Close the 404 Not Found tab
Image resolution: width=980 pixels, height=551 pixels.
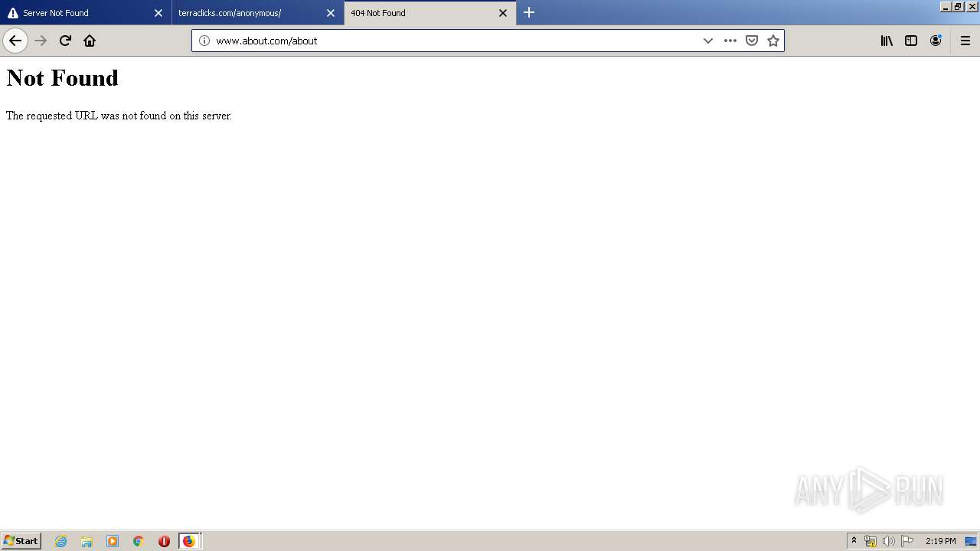pyautogui.click(x=503, y=13)
